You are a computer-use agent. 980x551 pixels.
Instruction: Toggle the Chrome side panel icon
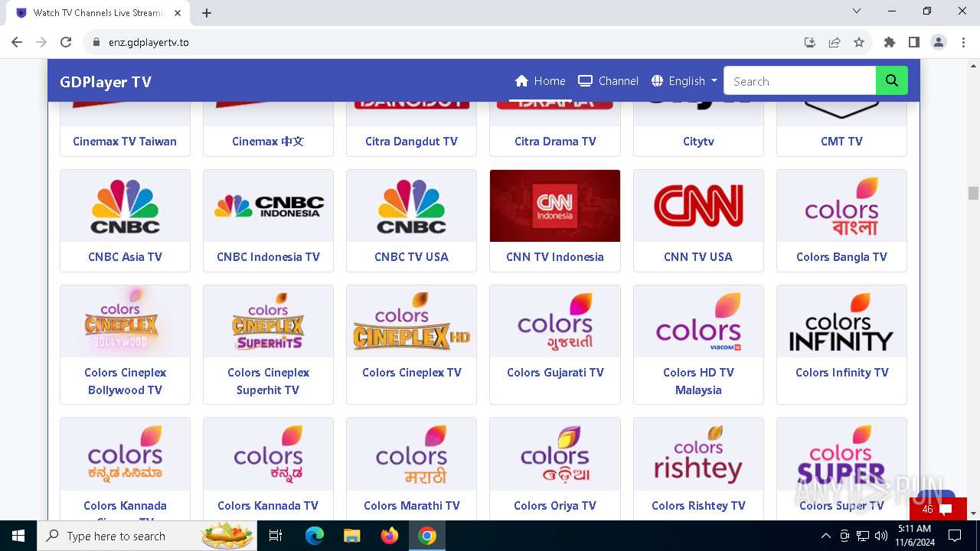point(914,42)
